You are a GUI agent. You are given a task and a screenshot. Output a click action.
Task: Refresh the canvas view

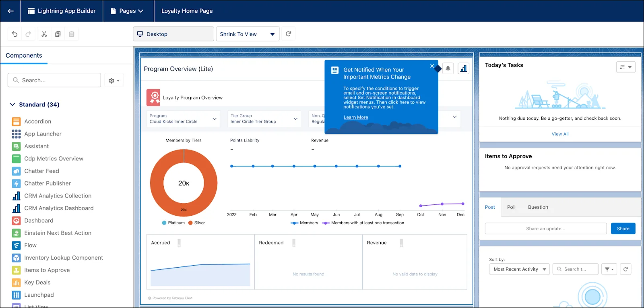(288, 34)
